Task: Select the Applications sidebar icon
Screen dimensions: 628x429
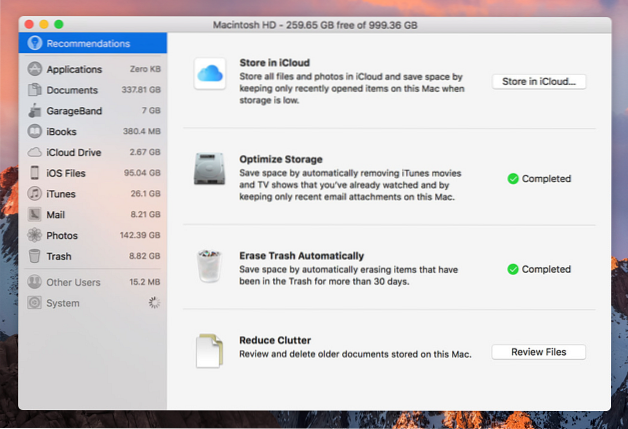Action: [35, 70]
